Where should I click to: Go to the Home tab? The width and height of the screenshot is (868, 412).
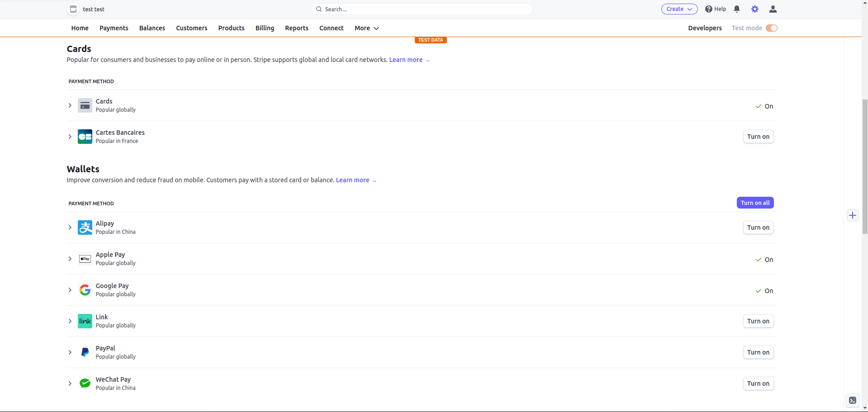pos(80,28)
